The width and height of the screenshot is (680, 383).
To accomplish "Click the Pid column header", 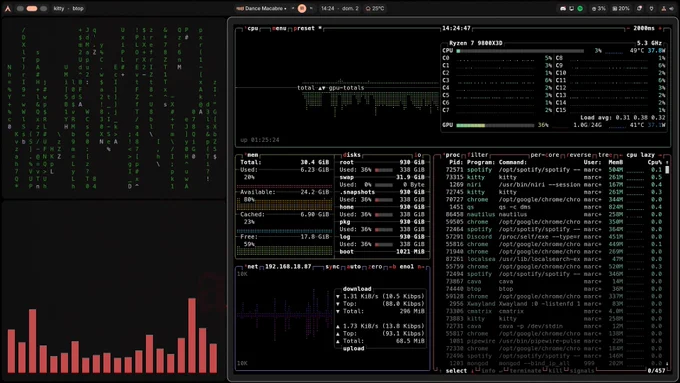I will (456, 163).
